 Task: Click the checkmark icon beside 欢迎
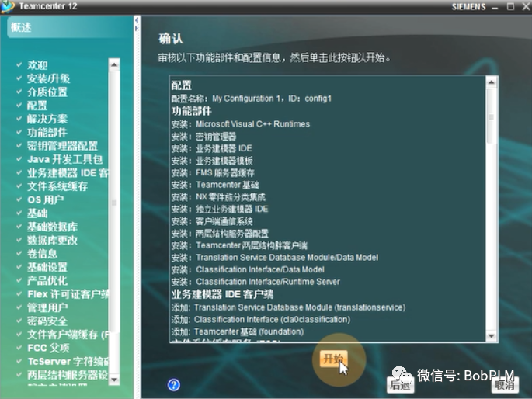pos(19,64)
